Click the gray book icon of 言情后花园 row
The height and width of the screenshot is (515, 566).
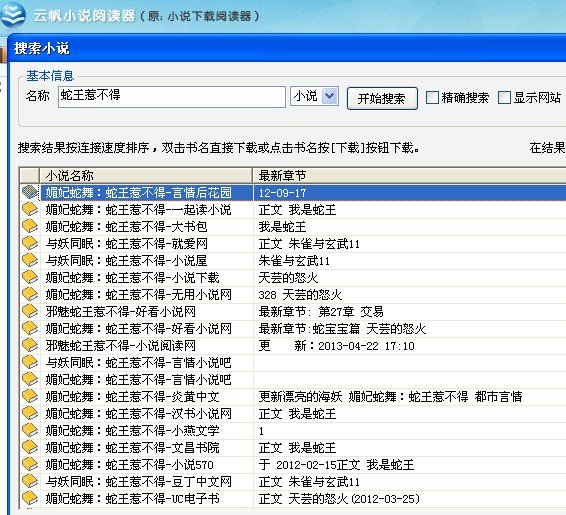[30, 192]
